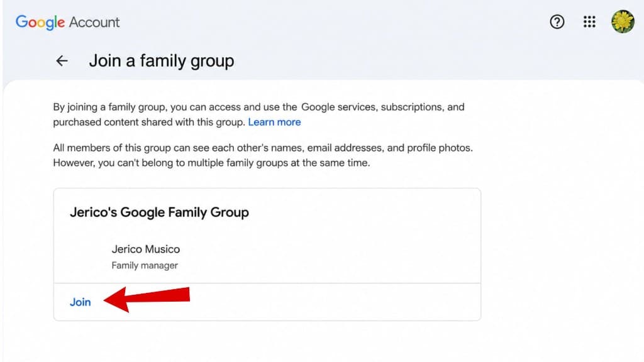Click paragraph starting 'By joining a family group'
This screenshot has width=644, height=362.
(258, 114)
